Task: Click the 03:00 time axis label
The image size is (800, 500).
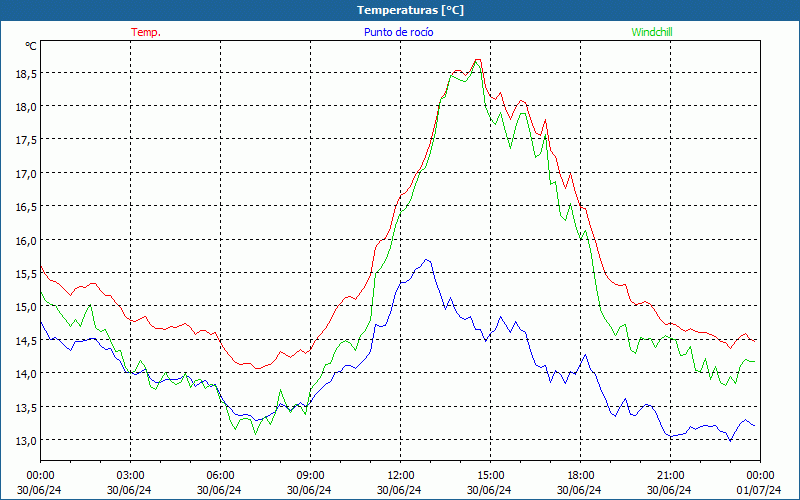Action: pos(131,475)
